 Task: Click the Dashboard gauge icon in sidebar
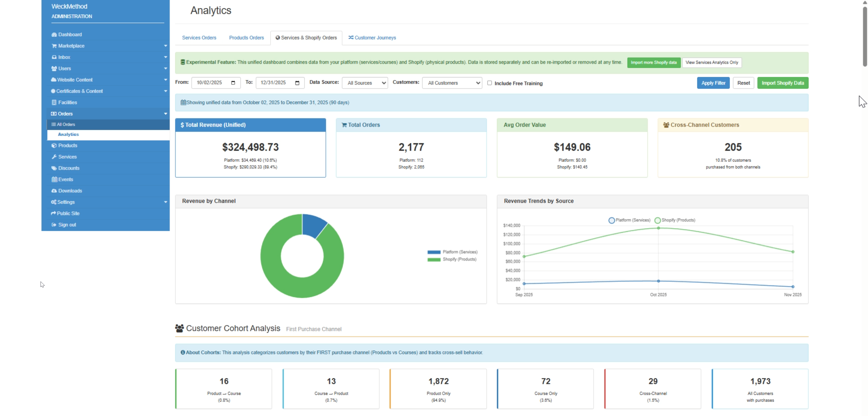[x=54, y=34]
